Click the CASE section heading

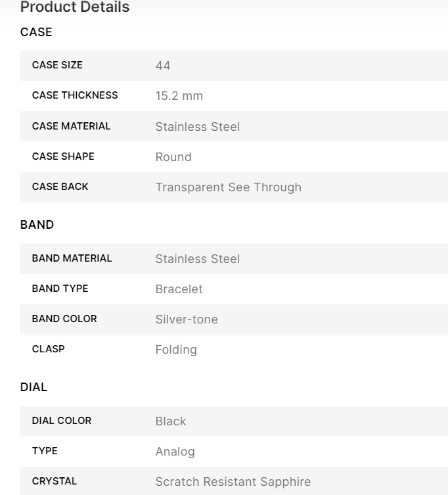coord(36,32)
